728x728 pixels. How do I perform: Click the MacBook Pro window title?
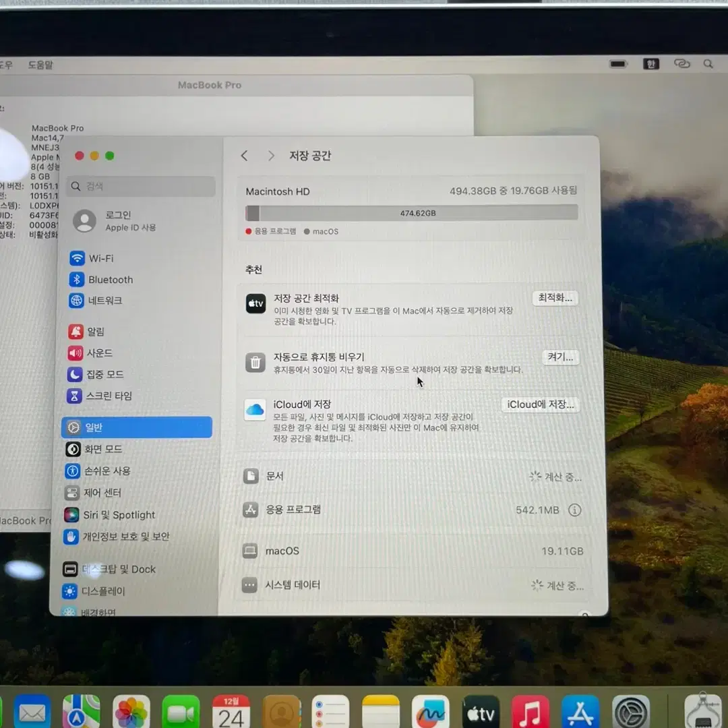(210, 85)
